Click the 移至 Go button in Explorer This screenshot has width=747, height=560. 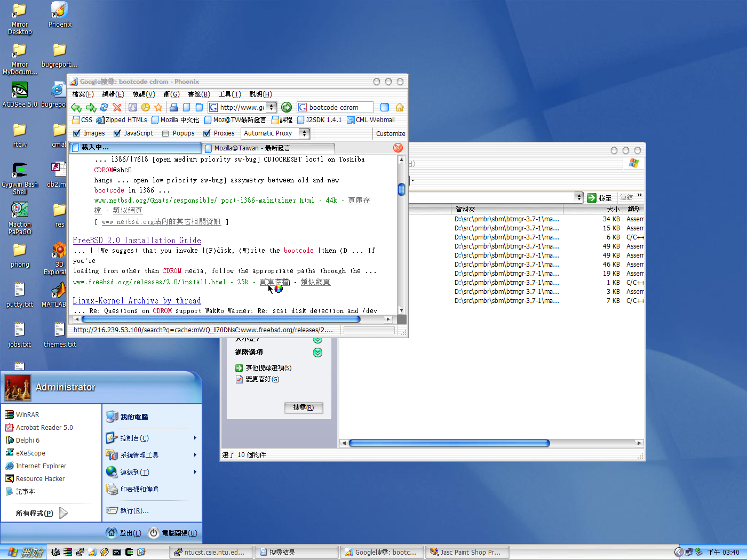[600, 198]
